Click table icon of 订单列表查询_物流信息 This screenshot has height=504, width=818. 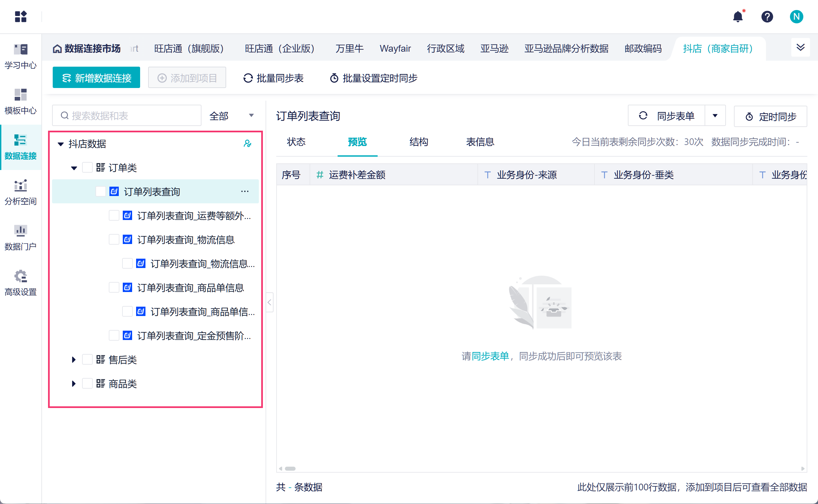pos(127,239)
